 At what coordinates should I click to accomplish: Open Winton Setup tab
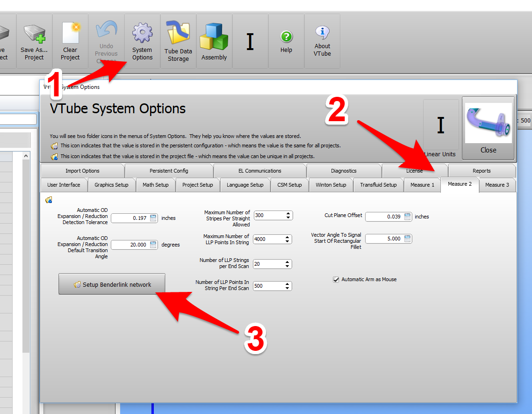click(x=331, y=185)
